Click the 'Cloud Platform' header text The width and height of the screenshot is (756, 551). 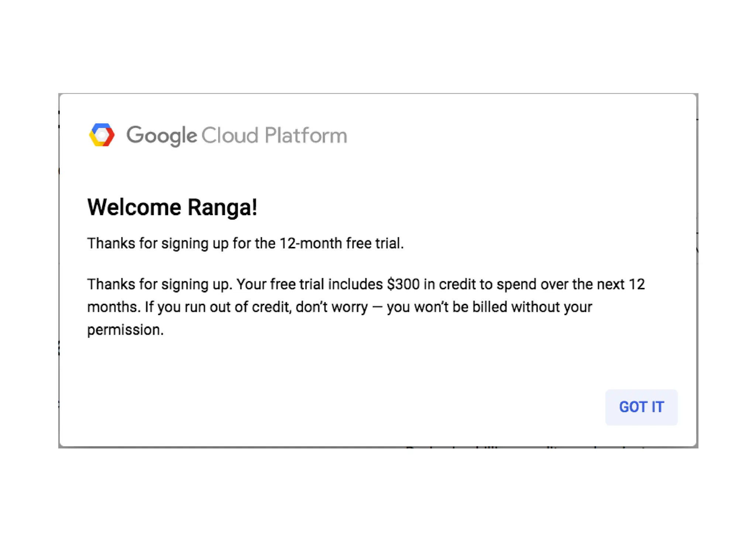(274, 135)
